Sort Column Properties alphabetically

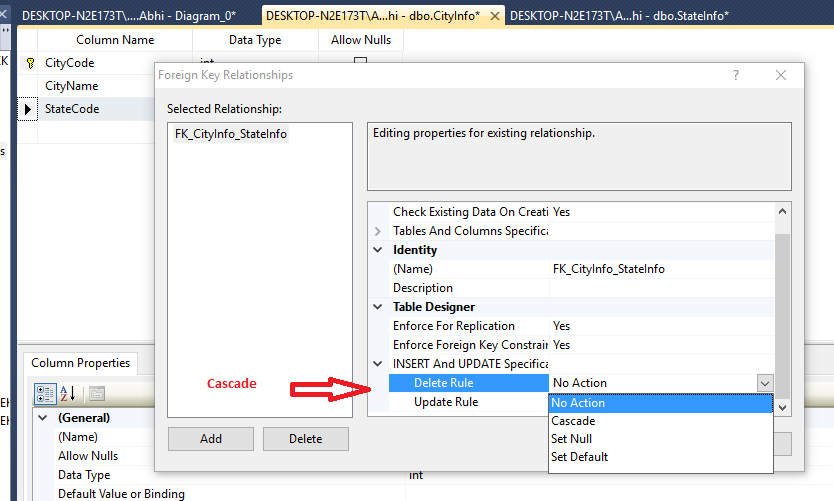coord(69,393)
